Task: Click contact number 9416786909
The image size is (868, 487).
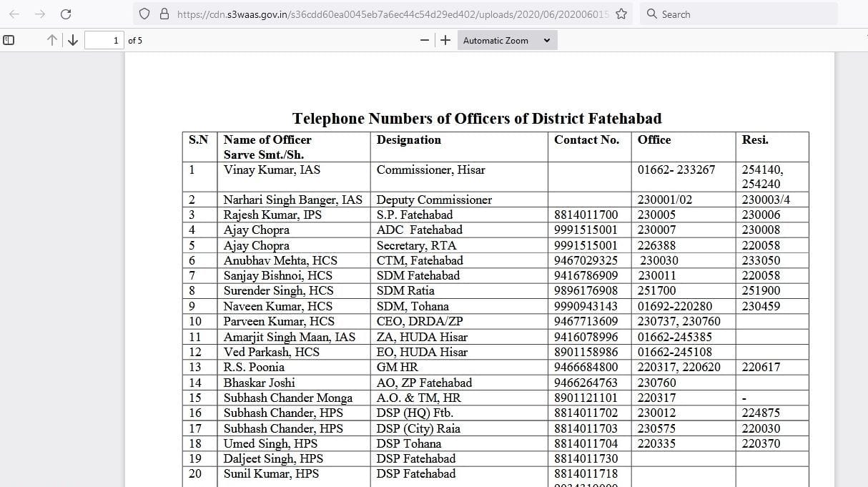Action: tap(586, 275)
